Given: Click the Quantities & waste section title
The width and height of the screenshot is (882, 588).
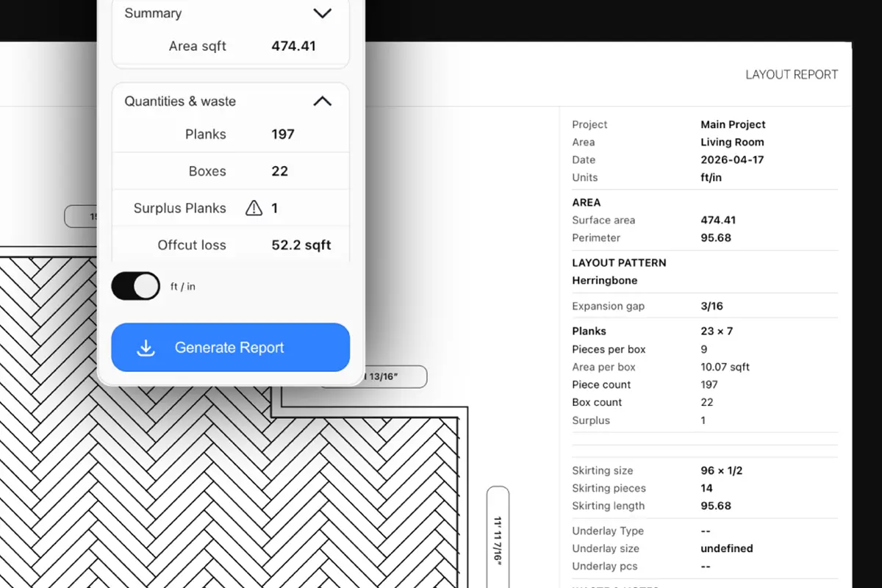Looking at the screenshot, I should [180, 101].
